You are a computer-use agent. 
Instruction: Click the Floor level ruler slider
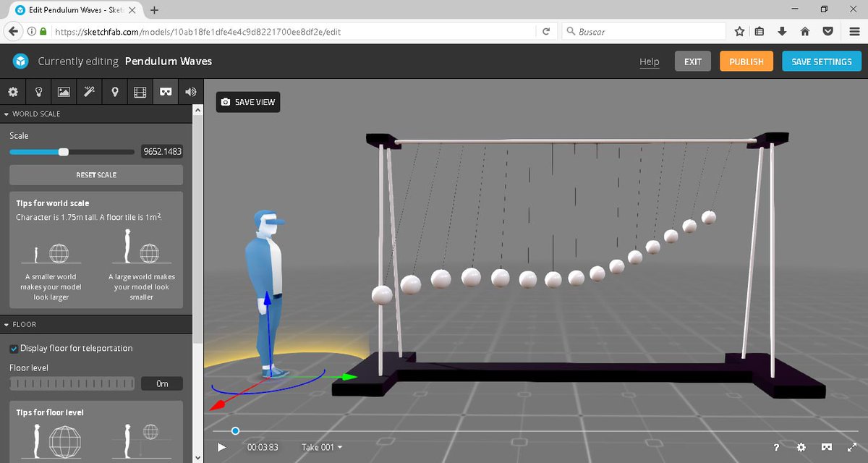[72, 383]
